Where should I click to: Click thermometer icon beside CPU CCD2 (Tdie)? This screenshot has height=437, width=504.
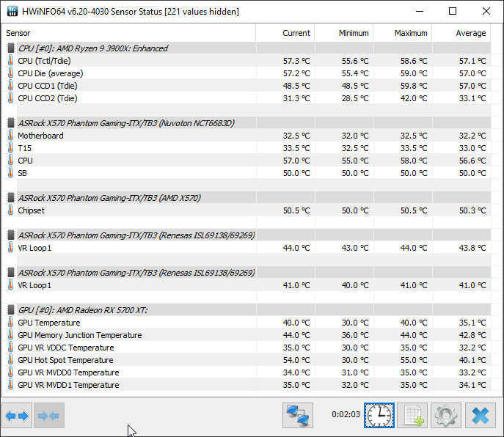[10, 98]
